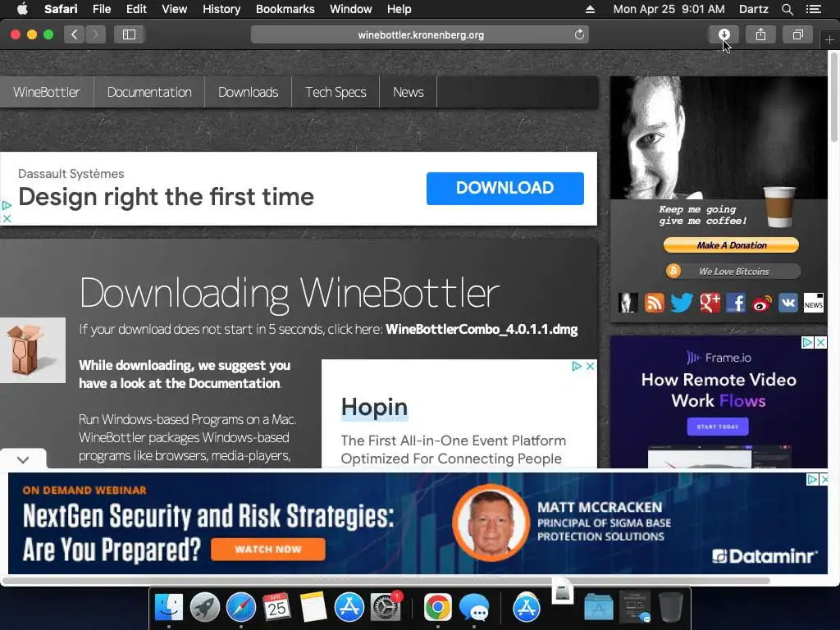This screenshot has width=840, height=630.
Task: Click AdChoices arrow on Frame.io ad
Action: 807,343
